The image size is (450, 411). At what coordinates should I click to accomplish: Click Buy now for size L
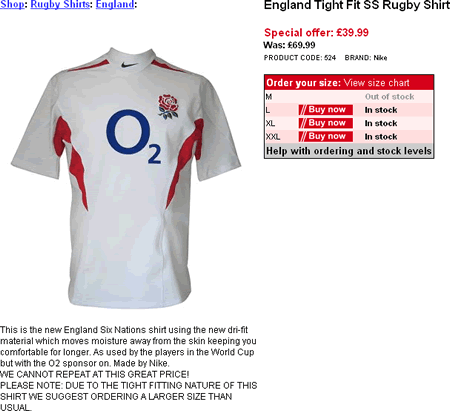pos(326,110)
